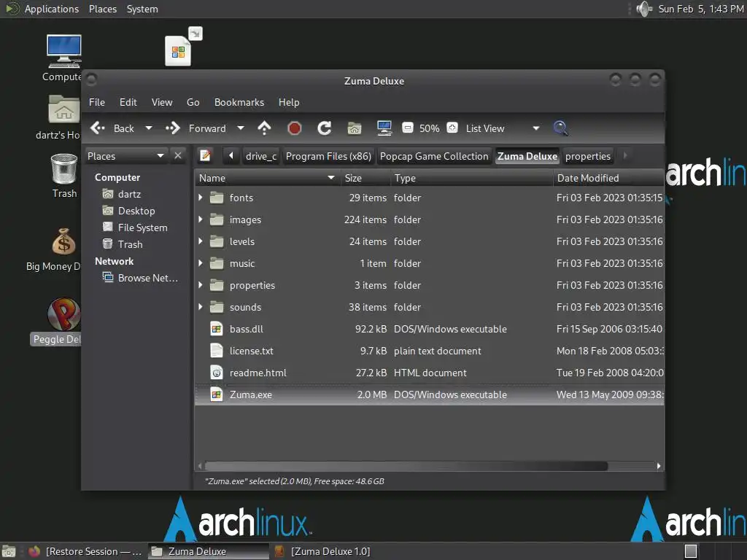
Task: Select the music folder name
Action: (242, 263)
